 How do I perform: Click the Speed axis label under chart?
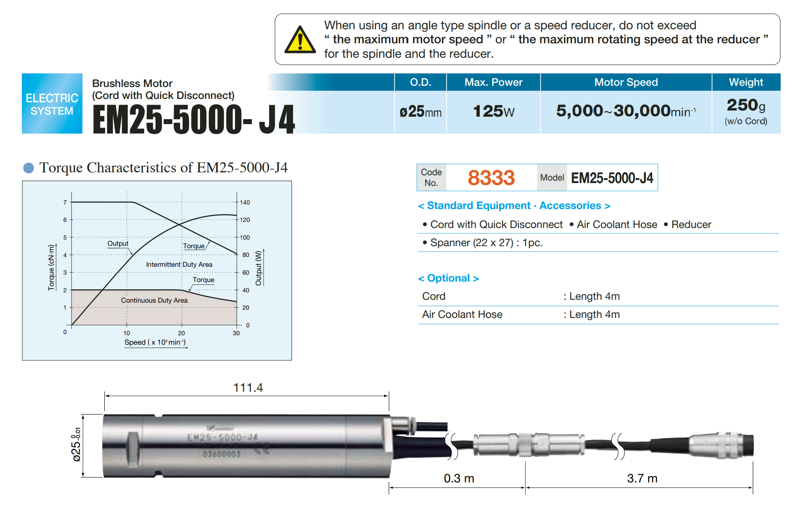pyautogui.click(x=155, y=342)
